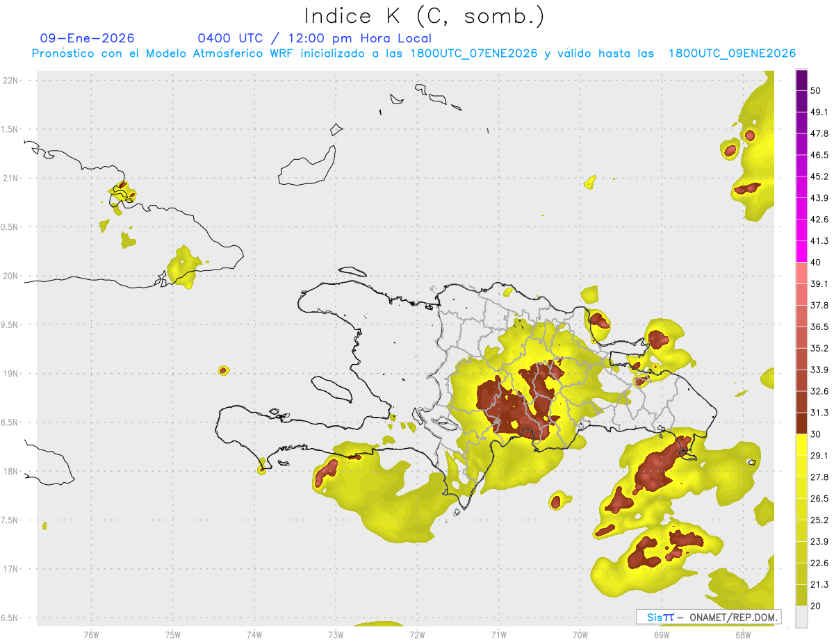This screenshot has width=834, height=644.
Task: Click the legend value "40"
Action: [817, 263]
